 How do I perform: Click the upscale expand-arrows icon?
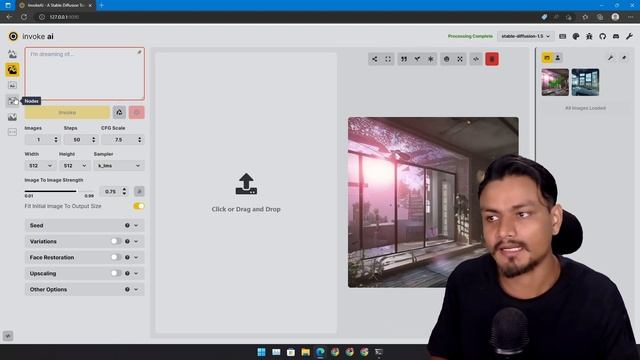click(460, 59)
